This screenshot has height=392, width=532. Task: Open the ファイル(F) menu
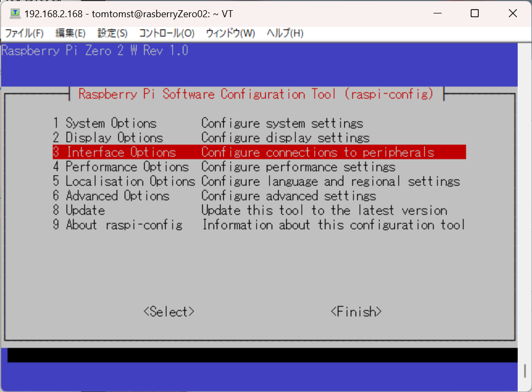(24, 33)
